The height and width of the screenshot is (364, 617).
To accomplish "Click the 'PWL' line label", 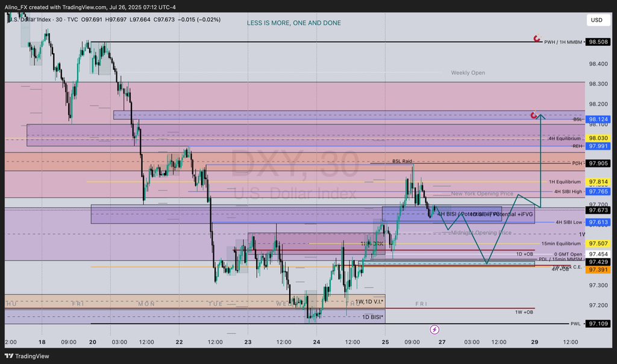I will (x=575, y=324).
